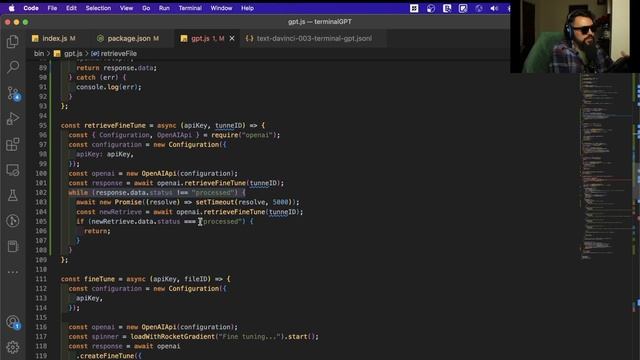Click loadWithRocketGradient on line 117

click(173, 337)
